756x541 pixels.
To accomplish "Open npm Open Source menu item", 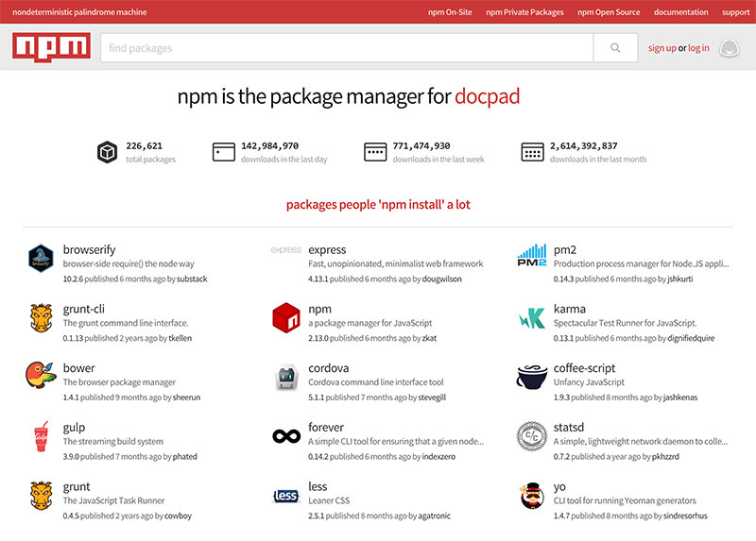I will [609, 12].
